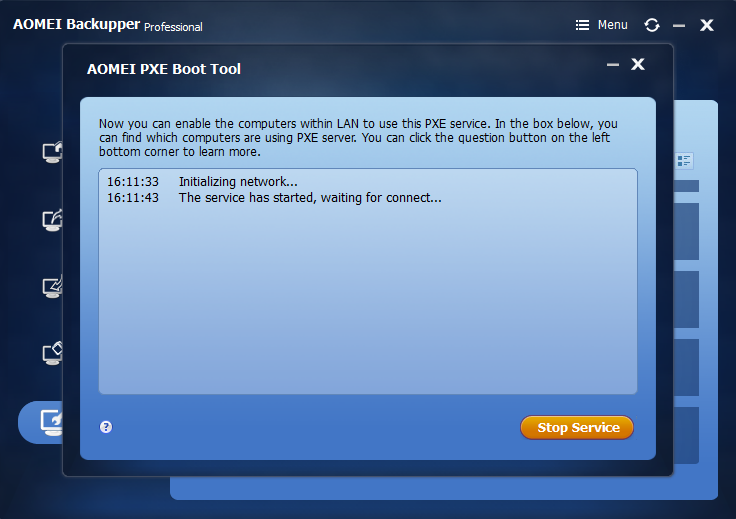Image resolution: width=736 pixels, height=519 pixels.
Task: Toggle the list view icon behind the dialog
Action: 684,161
